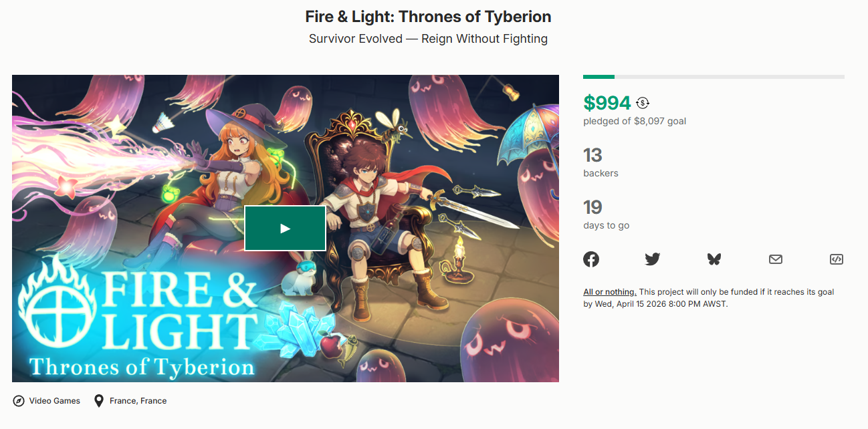Open the embed code icon

836,259
